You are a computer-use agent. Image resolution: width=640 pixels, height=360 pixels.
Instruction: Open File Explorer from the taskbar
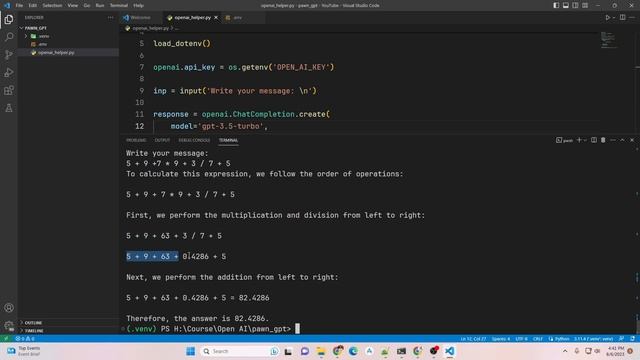(321, 351)
